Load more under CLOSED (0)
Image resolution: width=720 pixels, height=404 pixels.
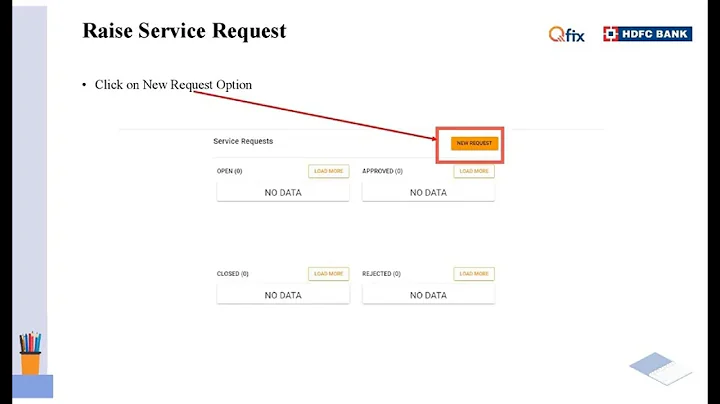(x=328, y=274)
